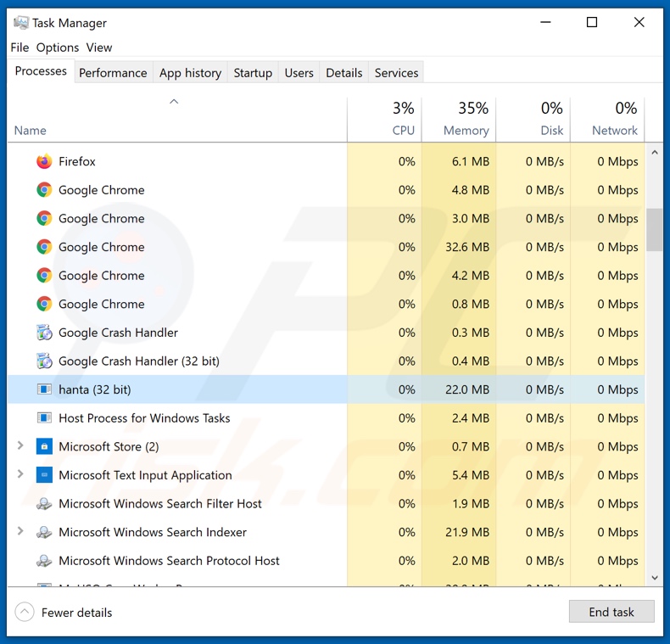Click the 6.1 MB memory value
The width and height of the screenshot is (670, 644).
(471, 162)
